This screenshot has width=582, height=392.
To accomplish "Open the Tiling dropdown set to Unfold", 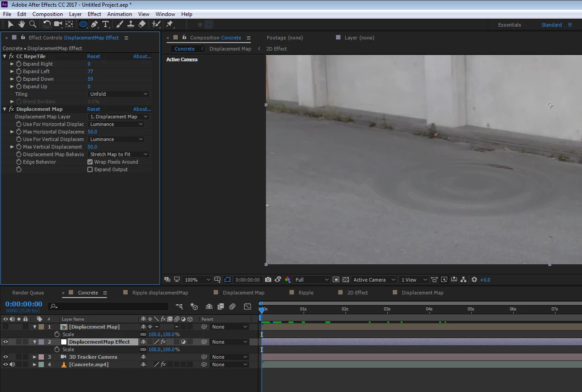I will click(x=118, y=94).
